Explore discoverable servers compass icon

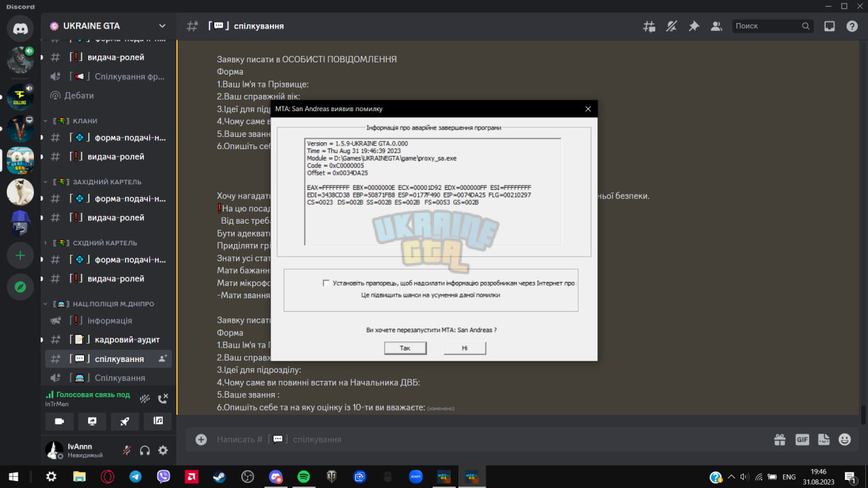[20, 287]
